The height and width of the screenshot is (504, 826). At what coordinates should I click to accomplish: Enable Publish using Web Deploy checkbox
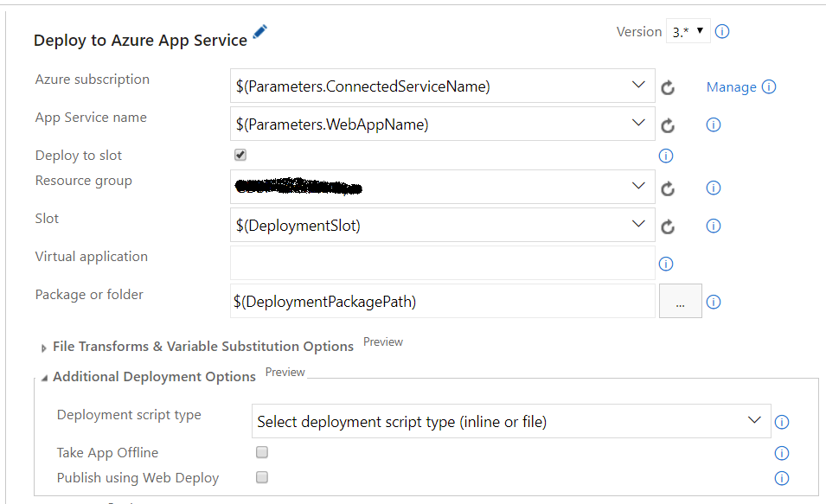click(262, 477)
